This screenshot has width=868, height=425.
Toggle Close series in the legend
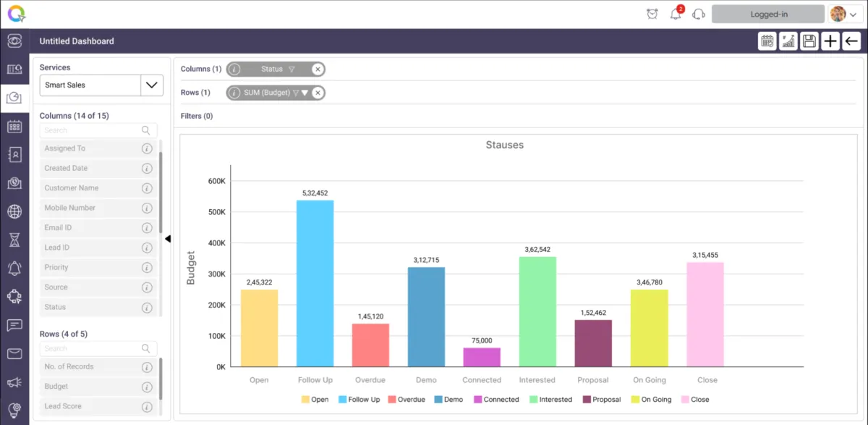pyautogui.click(x=694, y=400)
